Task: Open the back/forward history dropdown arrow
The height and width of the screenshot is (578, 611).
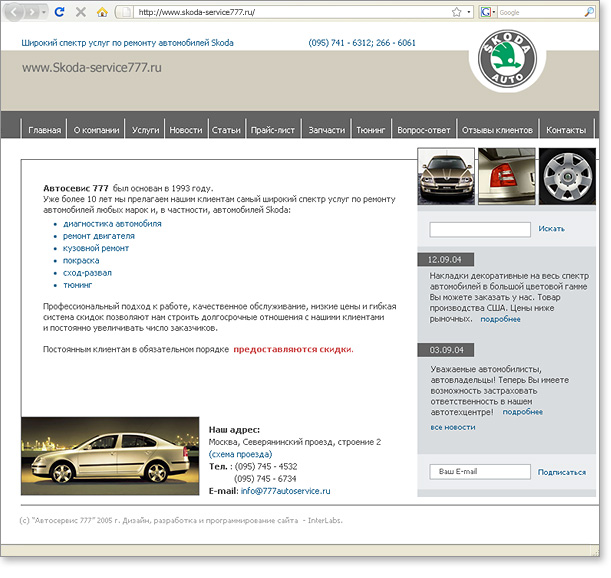Action: pos(44,12)
